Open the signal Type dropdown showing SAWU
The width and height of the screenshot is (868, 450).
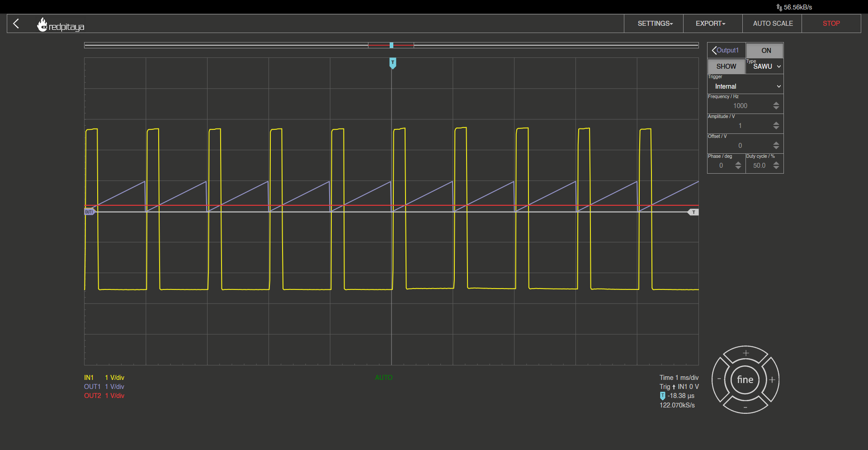coord(764,66)
